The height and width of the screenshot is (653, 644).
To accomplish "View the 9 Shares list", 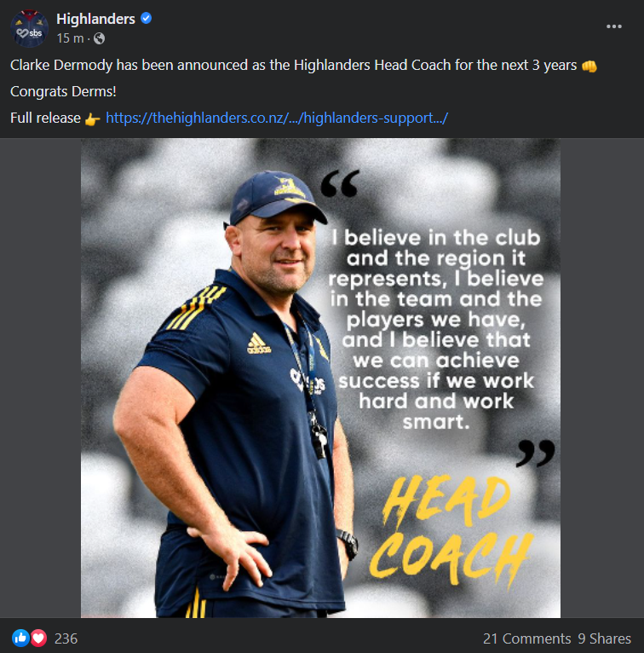I will [604, 639].
